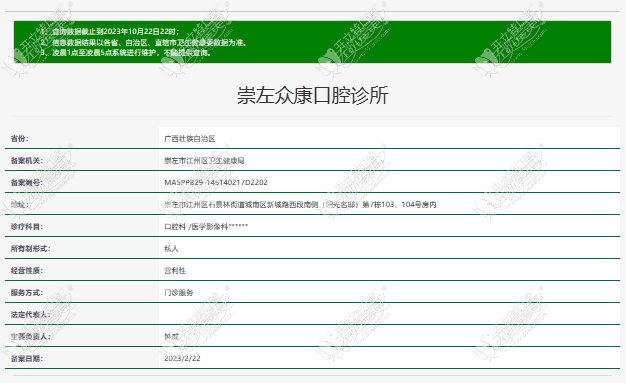Click the 法定代表人 label
The height and width of the screenshot is (383, 626).
tap(30, 314)
